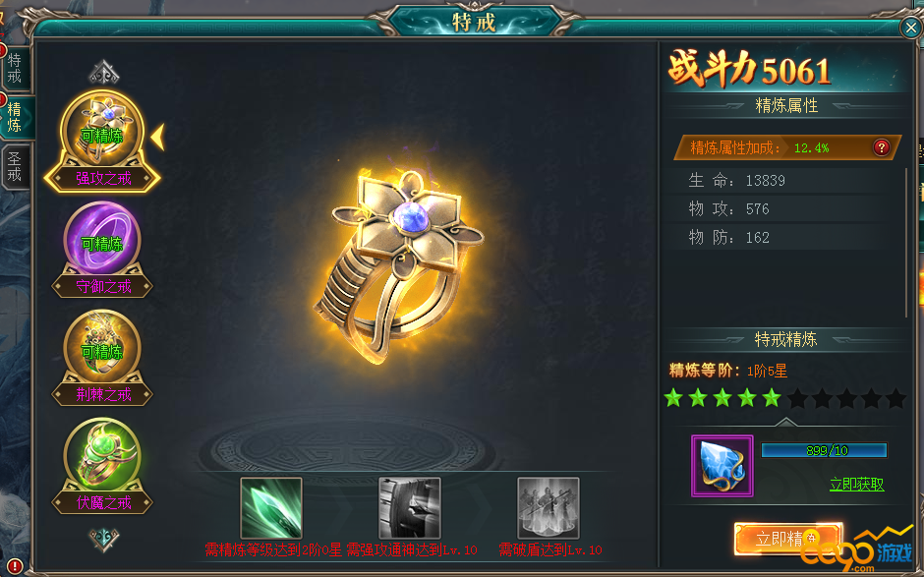Click the 立即获取 link
Viewport: 924px width, 577px height.
[857, 485]
